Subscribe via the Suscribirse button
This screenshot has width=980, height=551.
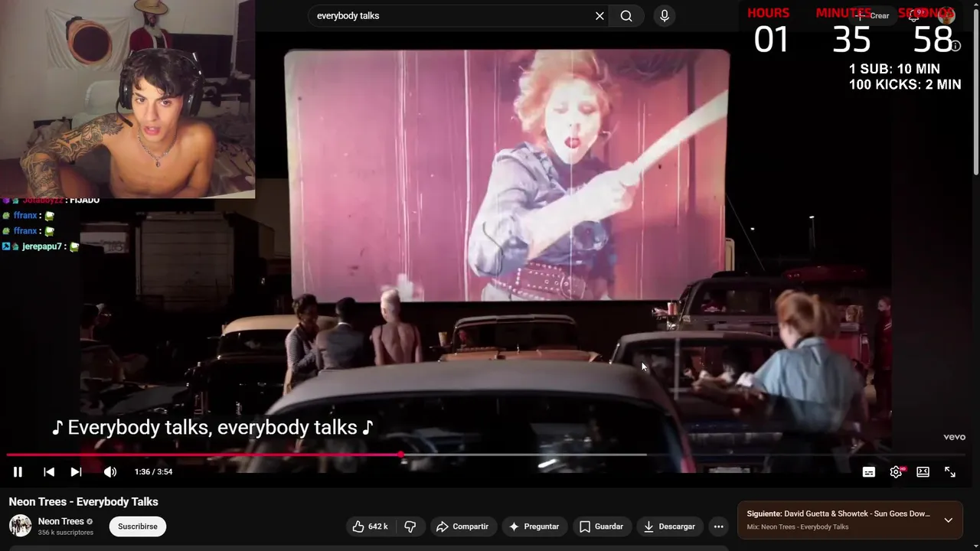coord(138,527)
